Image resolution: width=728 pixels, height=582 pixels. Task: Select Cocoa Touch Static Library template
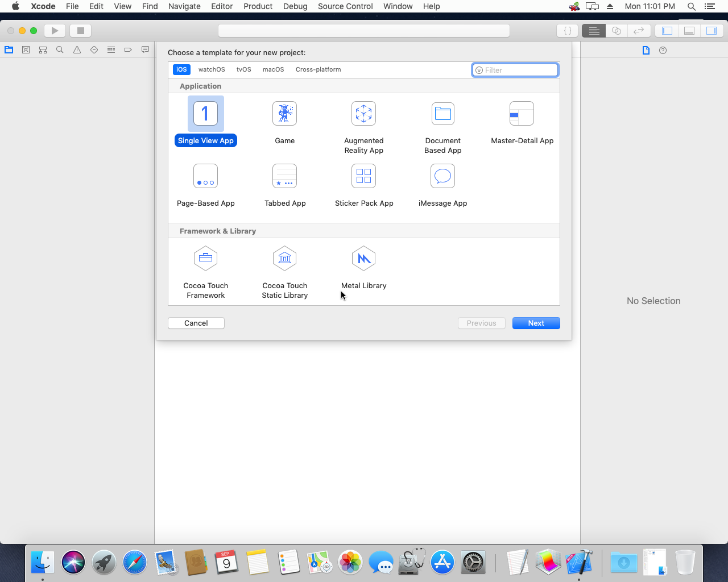coord(285,273)
